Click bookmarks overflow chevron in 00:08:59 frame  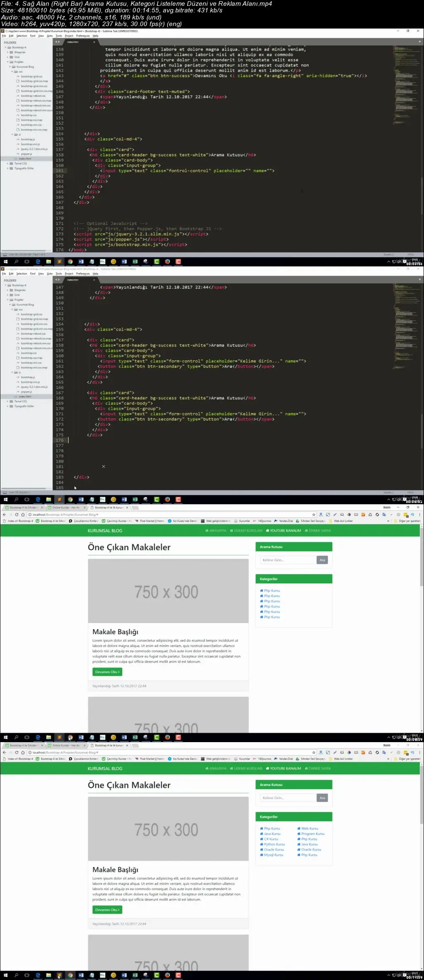(388, 521)
